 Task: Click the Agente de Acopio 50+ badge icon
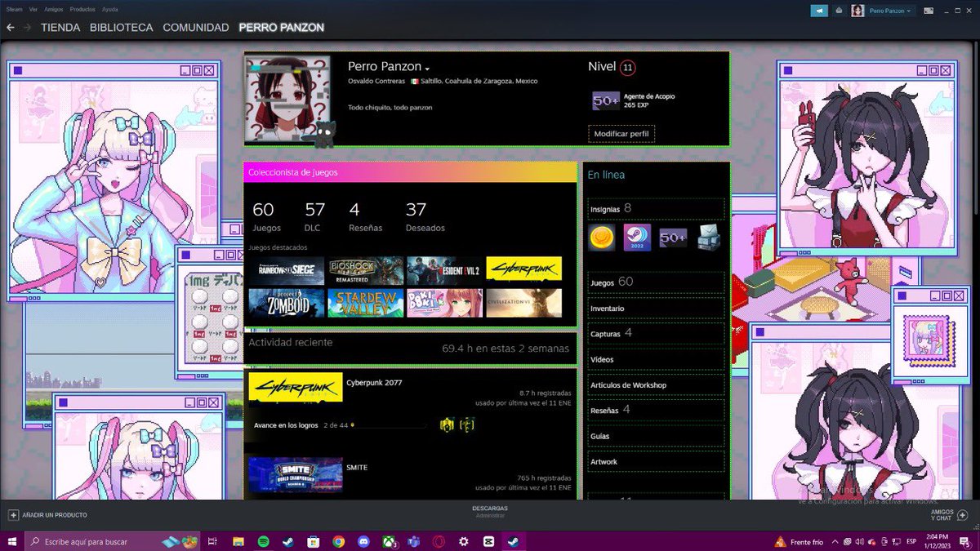[605, 100]
